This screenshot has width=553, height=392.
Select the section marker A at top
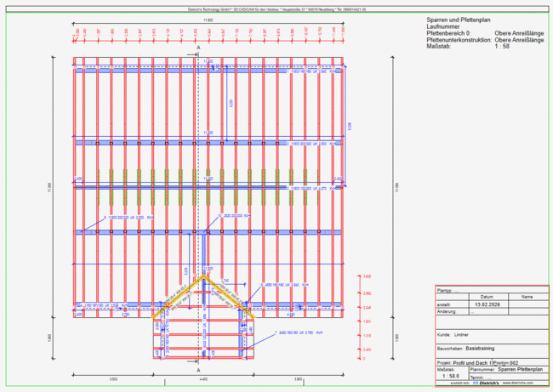(198, 48)
